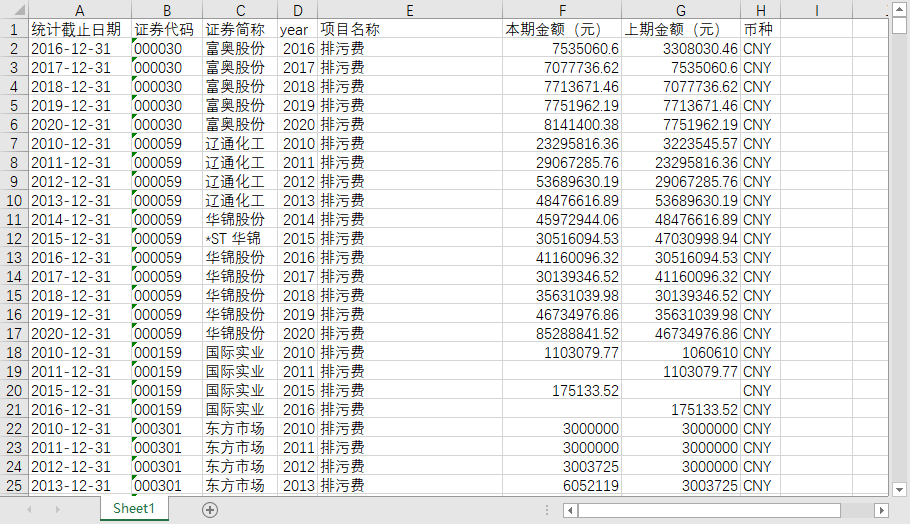Select the 币种 header cell
Viewport: 910px width, 524px height.
pyautogui.click(x=759, y=29)
